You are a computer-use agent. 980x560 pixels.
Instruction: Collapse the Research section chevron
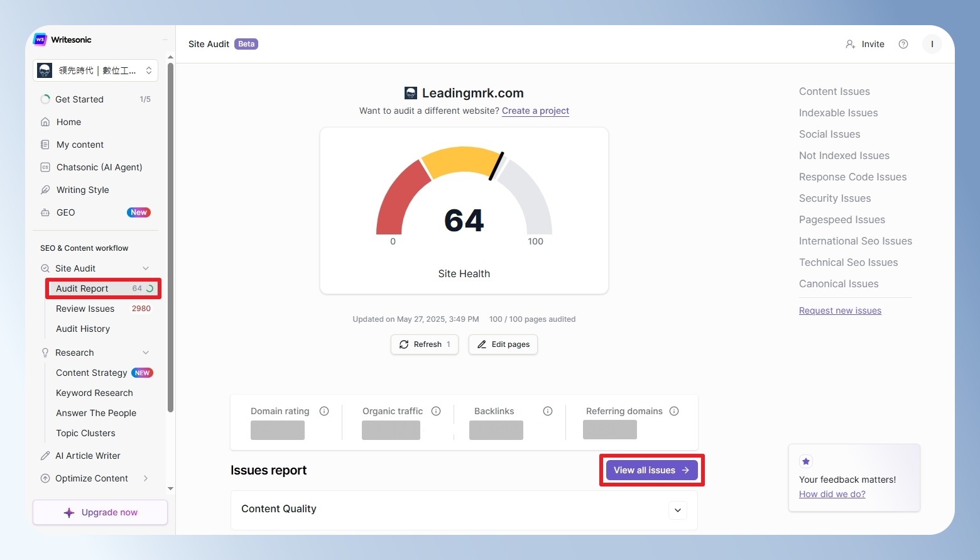click(x=146, y=353)
